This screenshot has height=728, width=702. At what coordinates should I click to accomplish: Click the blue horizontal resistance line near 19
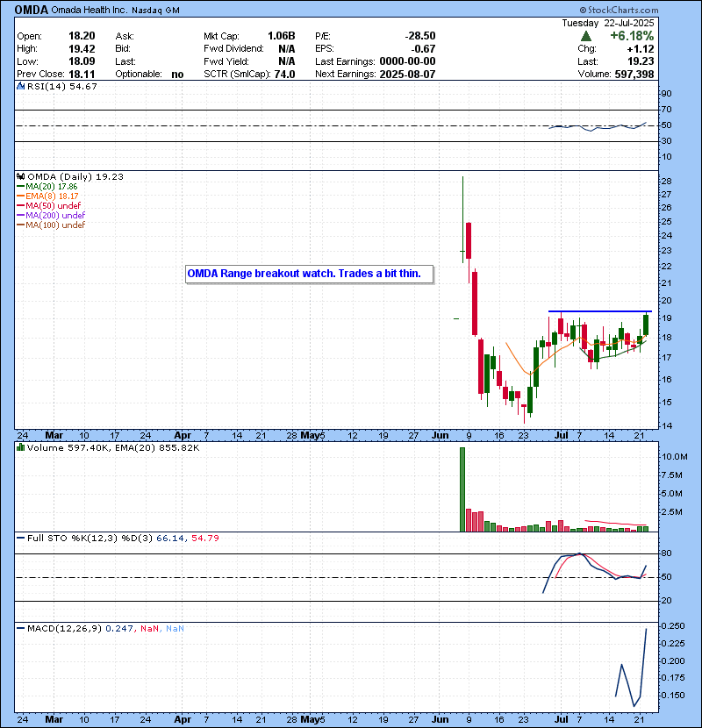click(600, 311)
